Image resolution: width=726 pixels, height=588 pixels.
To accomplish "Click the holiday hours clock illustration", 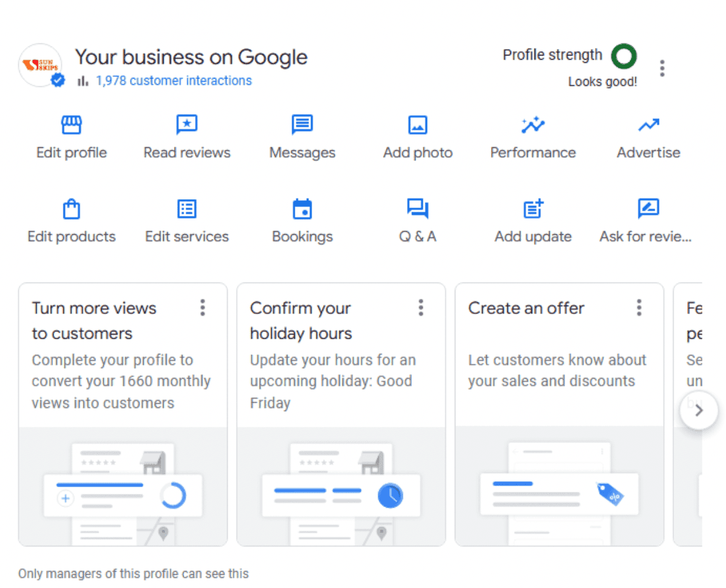I will (x=341, y=486).
